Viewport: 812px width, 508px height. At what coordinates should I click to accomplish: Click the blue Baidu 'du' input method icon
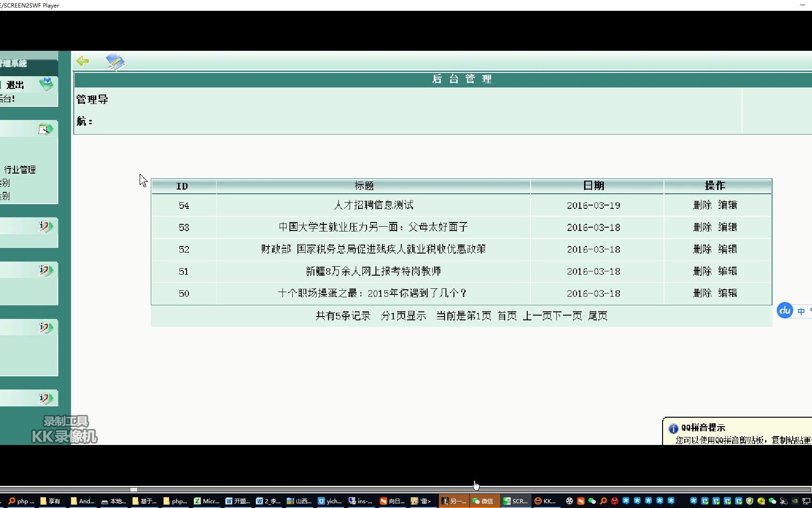tap(785, 310)
